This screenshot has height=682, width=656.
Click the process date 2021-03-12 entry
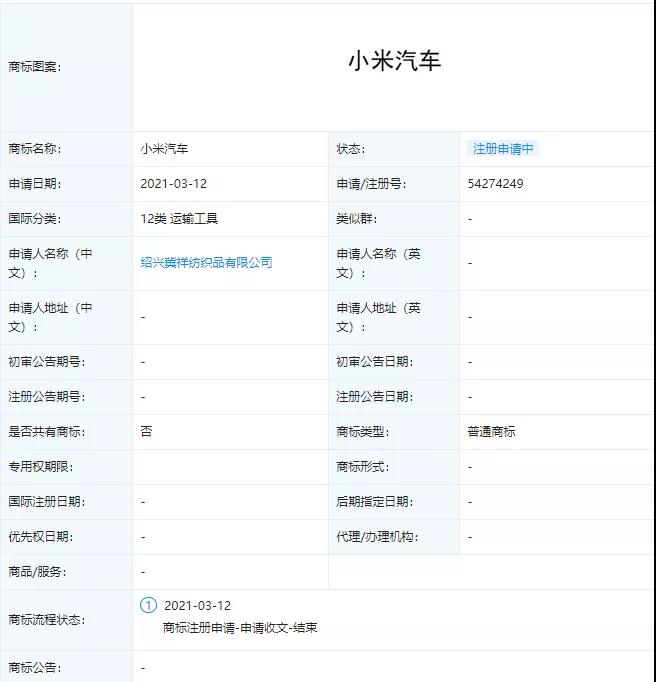tap(197, 605)
